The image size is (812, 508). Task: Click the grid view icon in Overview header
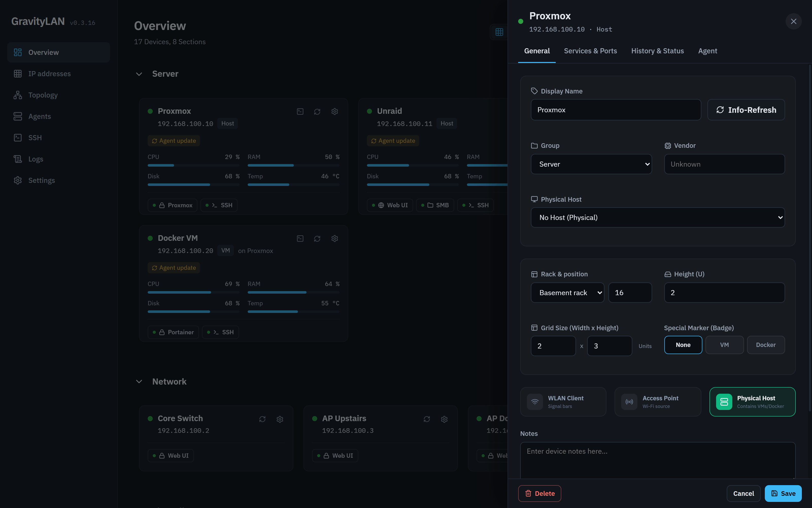tap(499, 32)
